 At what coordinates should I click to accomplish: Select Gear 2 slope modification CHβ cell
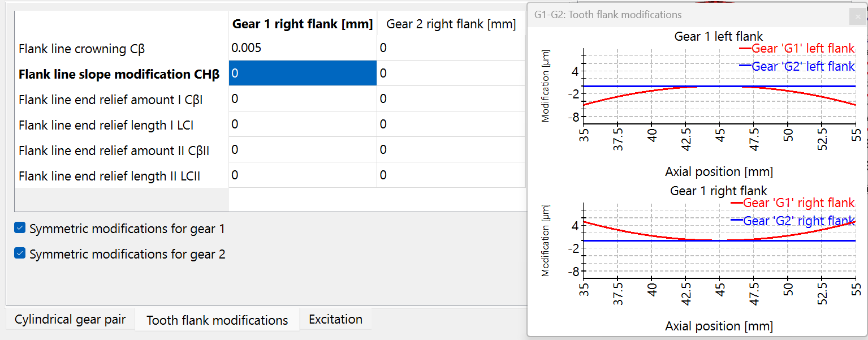(451, 74)
